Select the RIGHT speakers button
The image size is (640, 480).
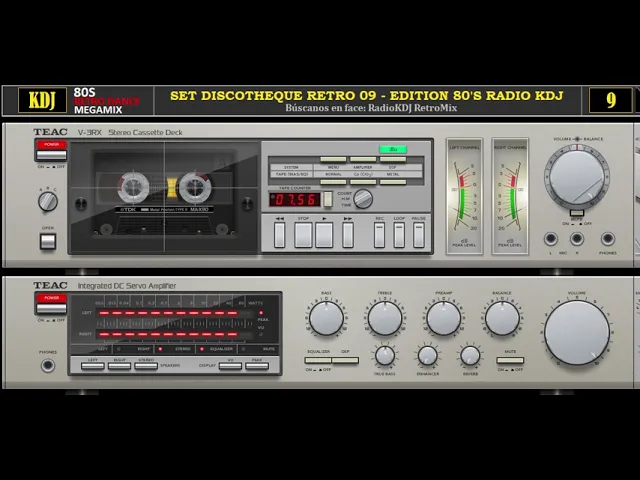pyautogui.click(x=119, y=366)
